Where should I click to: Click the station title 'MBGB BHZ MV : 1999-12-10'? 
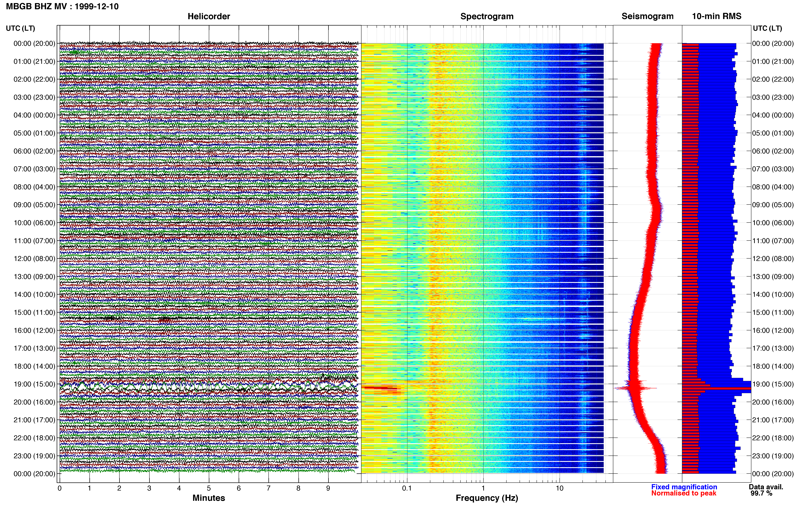click(x=62, y=6)
